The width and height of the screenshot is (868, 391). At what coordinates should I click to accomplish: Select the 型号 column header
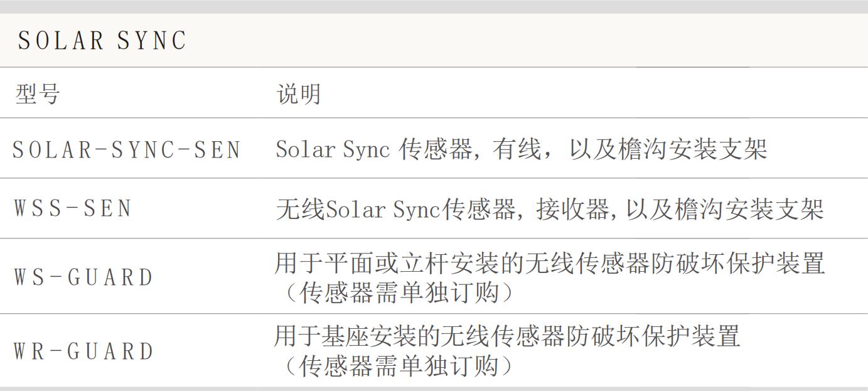click(38, 94)
